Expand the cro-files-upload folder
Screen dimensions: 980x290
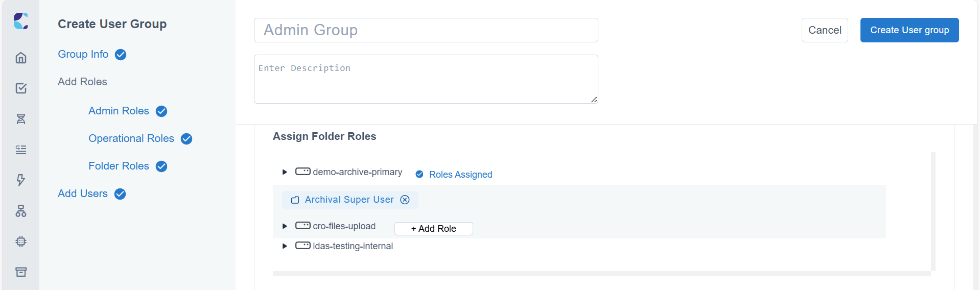(285, 226)
